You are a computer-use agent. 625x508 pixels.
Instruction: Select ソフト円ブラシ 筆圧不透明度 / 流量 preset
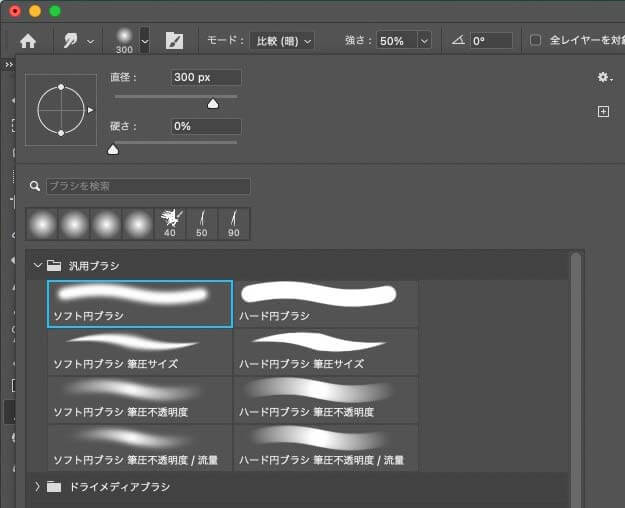(140, 448)
